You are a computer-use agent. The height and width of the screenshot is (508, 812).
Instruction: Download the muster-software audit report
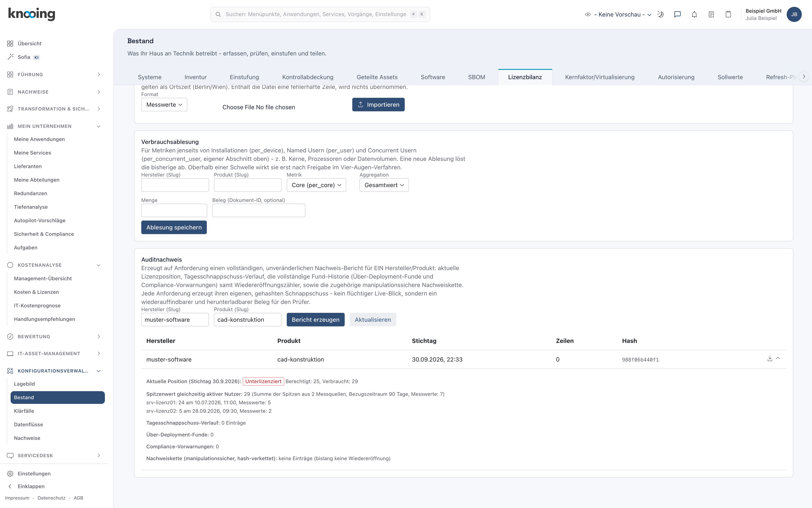pyautogui.click(x=770, y=359)
